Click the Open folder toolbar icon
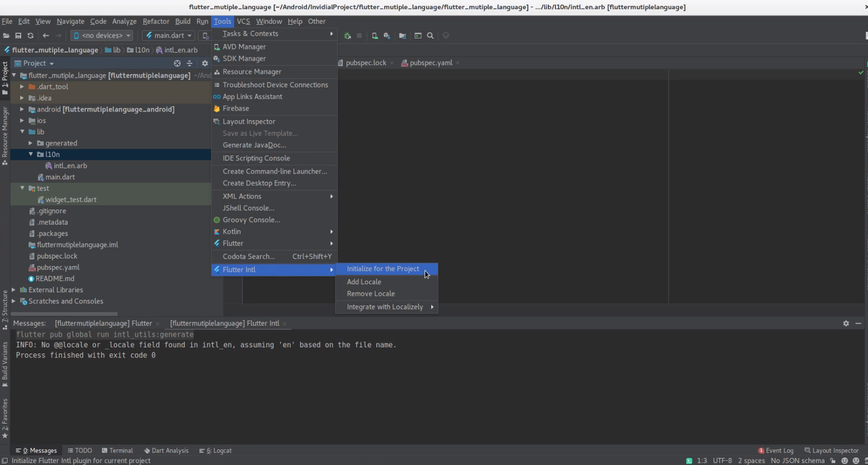868x465 pixels. tap(6, 36)
